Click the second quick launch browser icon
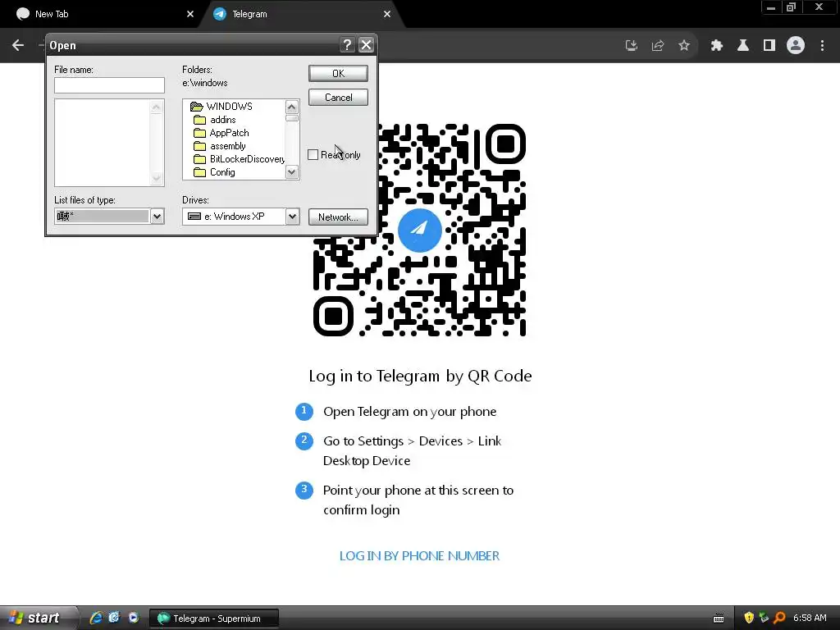Image resolution: width=840 pixels, height=630 pixels. click(114, 618)
